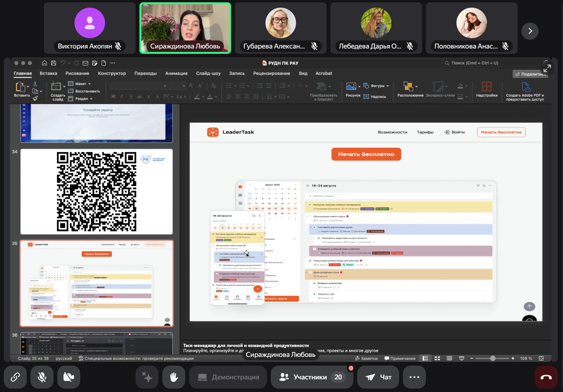The height and width of the screenshot is (392, 563).
Task: Toggle your microphone in the call bar
Action: click(x=42, y=377)
